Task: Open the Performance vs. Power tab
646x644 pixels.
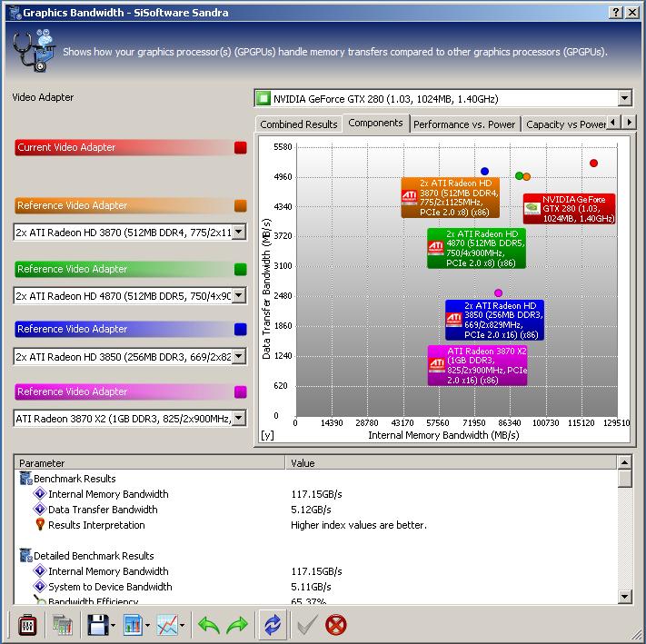Action: coord(464,124)
